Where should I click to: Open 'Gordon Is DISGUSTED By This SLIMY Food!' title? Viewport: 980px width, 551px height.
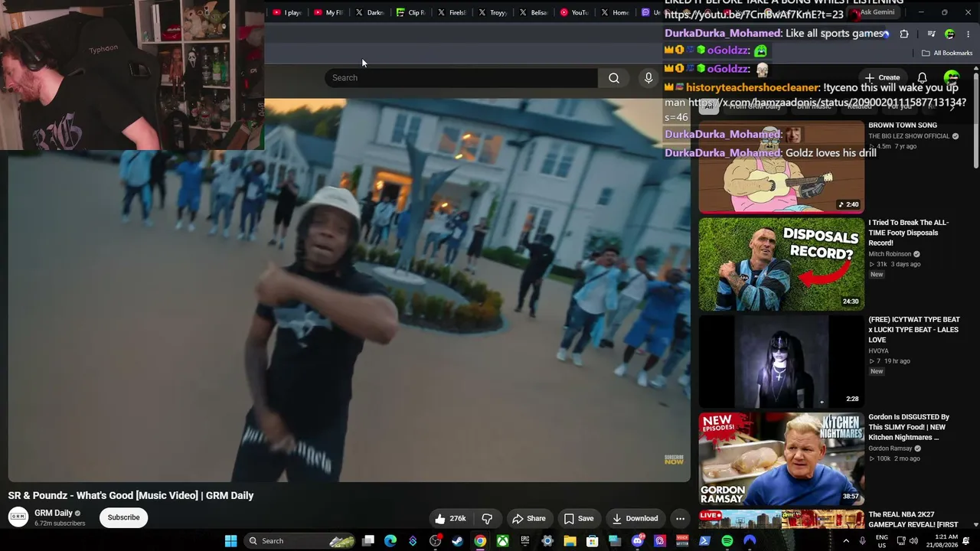(x=909, y=427)
